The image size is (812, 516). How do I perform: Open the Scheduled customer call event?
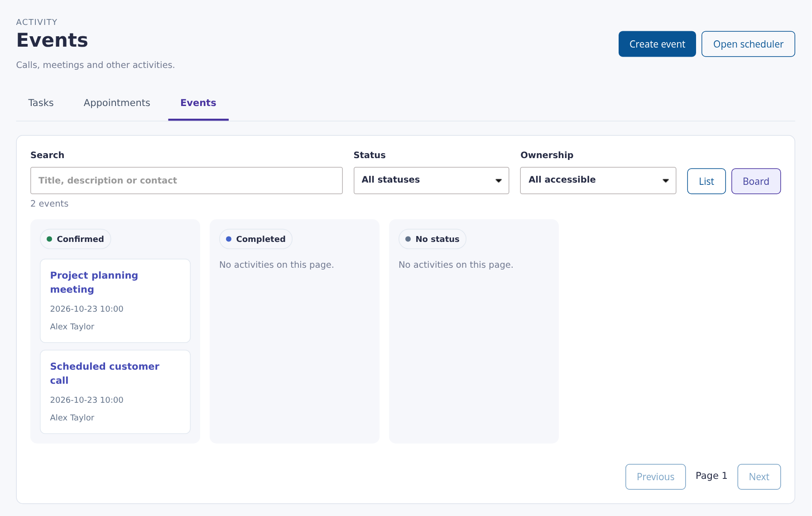[105, 373]
